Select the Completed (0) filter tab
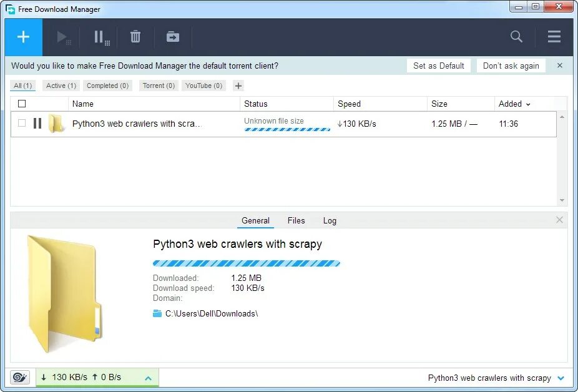Screen dimensions: 578x392 (x=107, y=86)
